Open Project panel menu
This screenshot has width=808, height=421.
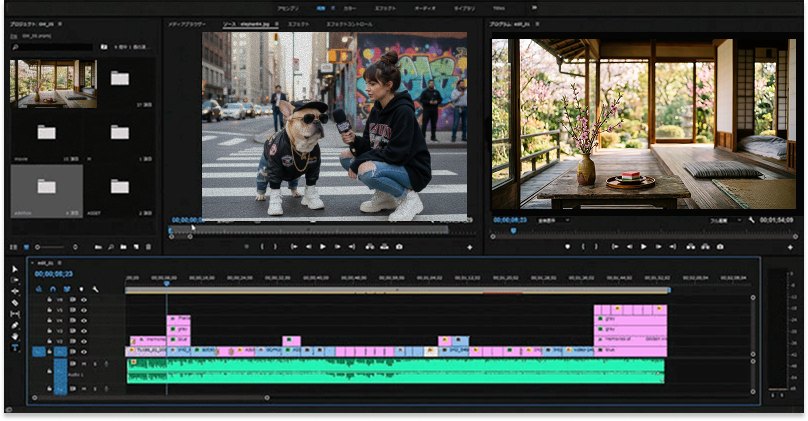(x=60, y=24)
